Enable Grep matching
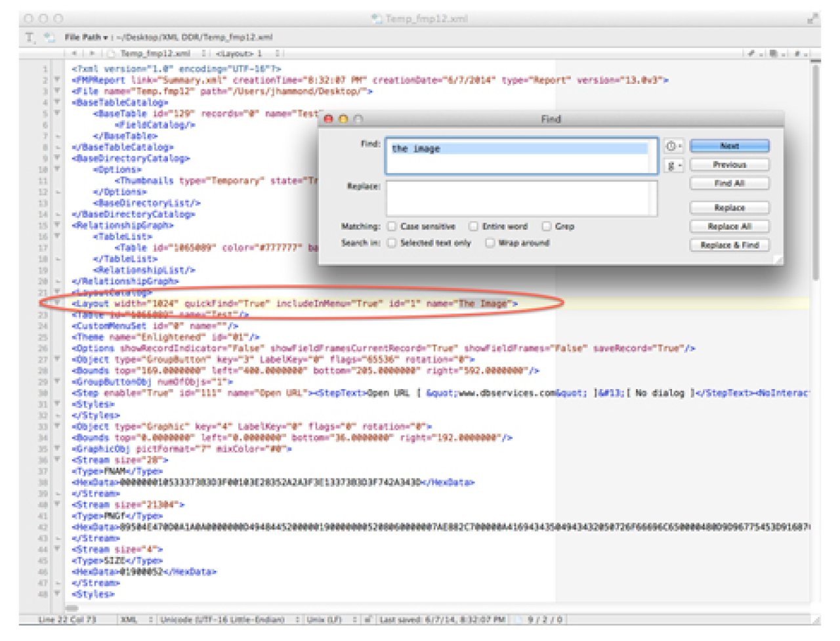This screenshot has width=840, height=641. tap(546, 226)
